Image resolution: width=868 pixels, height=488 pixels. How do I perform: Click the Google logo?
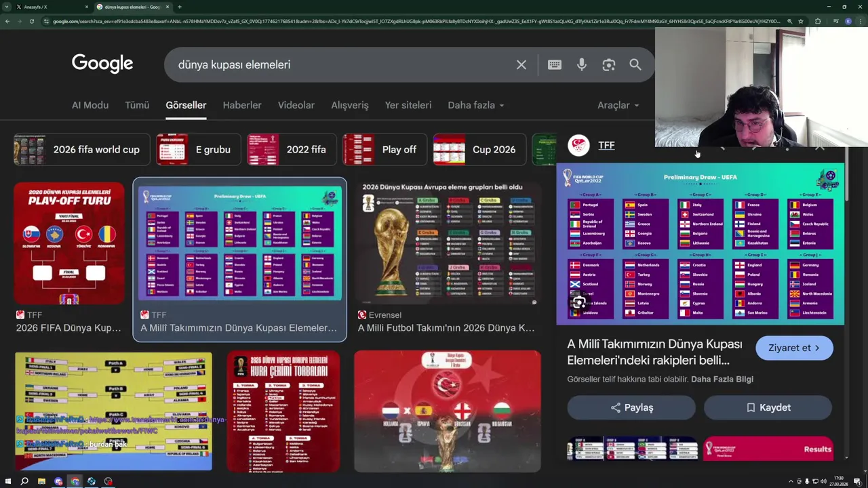(x=102, y=64)
